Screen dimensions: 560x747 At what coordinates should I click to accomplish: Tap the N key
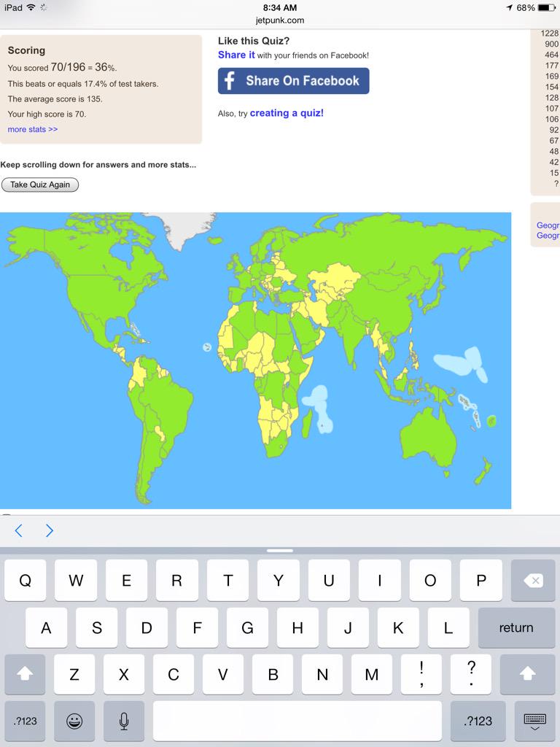click(322, 674)
